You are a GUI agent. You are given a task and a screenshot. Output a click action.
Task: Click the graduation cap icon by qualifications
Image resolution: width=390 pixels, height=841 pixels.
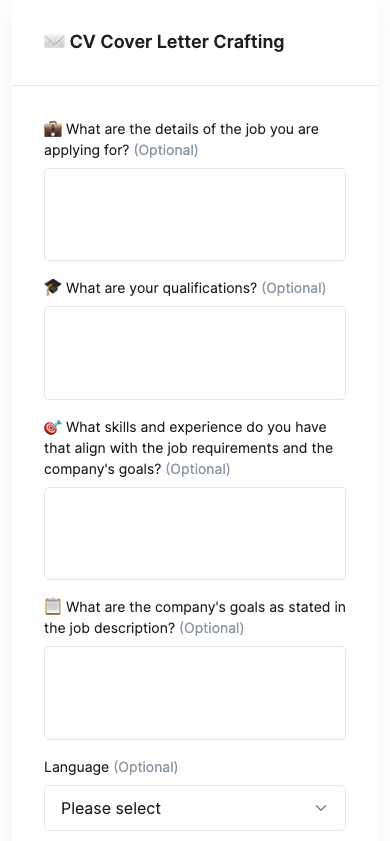(x=53, y=288)
